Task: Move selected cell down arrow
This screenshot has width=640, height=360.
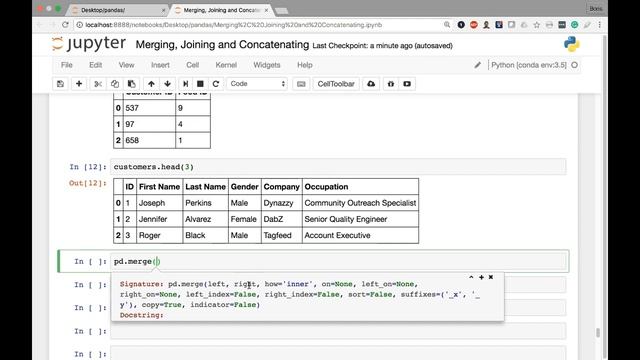Action: pos(167,84)
